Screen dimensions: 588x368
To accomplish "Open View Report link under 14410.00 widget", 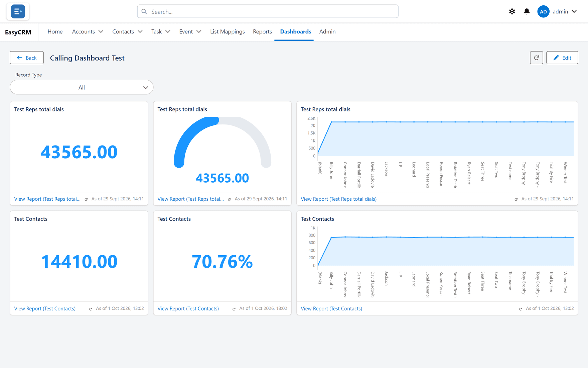I will click(x=45, y=308).
